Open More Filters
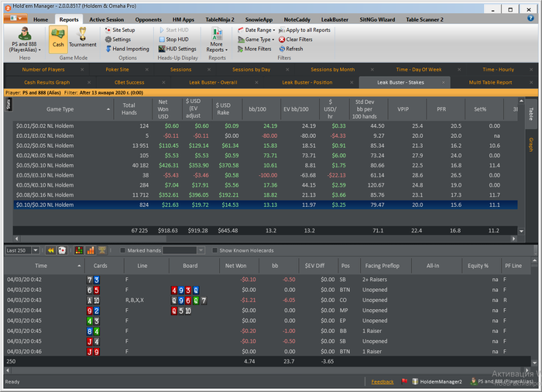 click(255, 49)
